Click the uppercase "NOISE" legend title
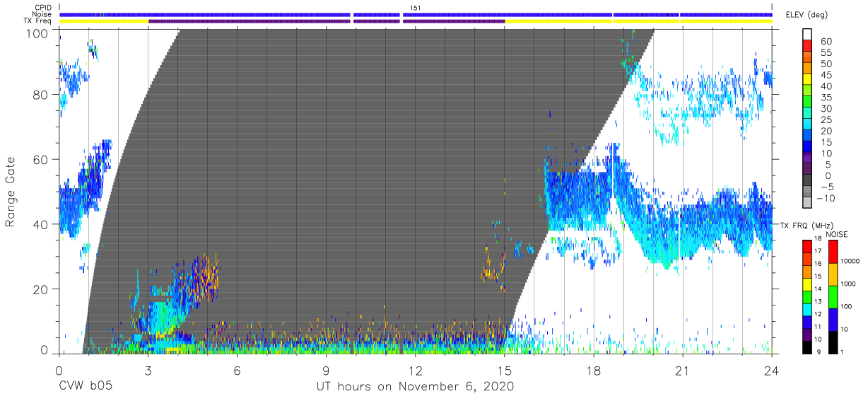The height and width of the screenshot is (401, 868). tap(837, 234)
